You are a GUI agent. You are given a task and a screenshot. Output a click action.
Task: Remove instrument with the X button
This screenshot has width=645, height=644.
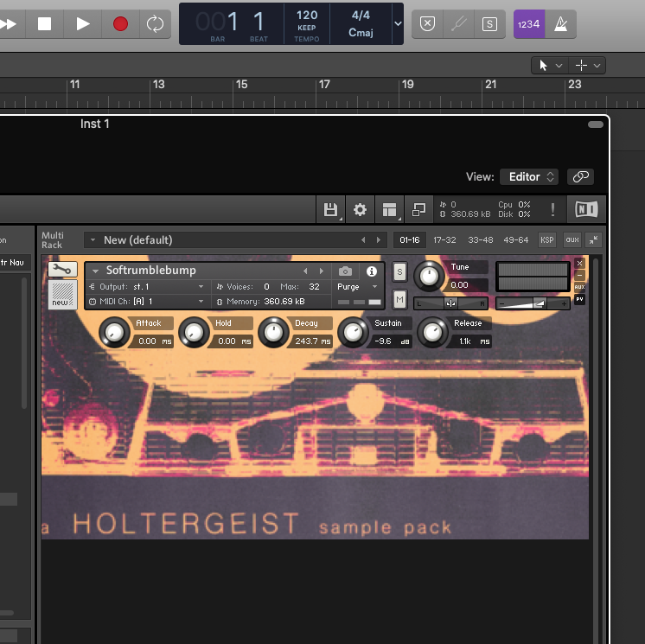tap(579, 263)
